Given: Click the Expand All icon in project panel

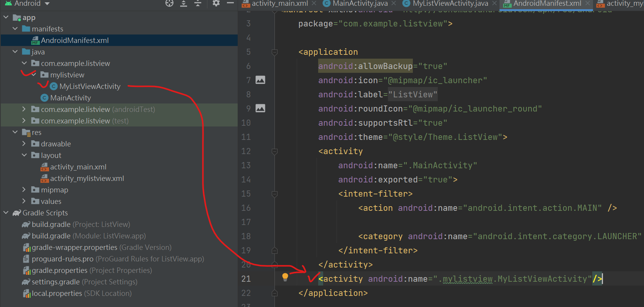Looking at the screenshot, I should [184, 3].
